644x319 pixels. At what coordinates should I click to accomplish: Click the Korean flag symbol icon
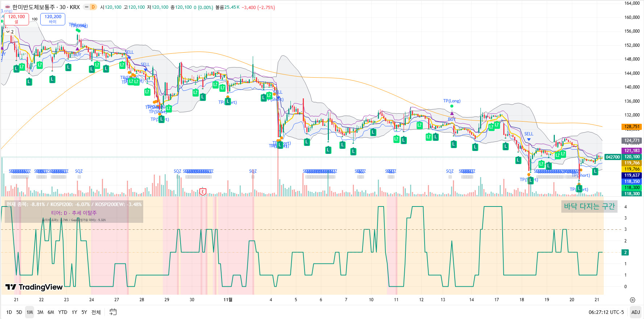(7, 7)
